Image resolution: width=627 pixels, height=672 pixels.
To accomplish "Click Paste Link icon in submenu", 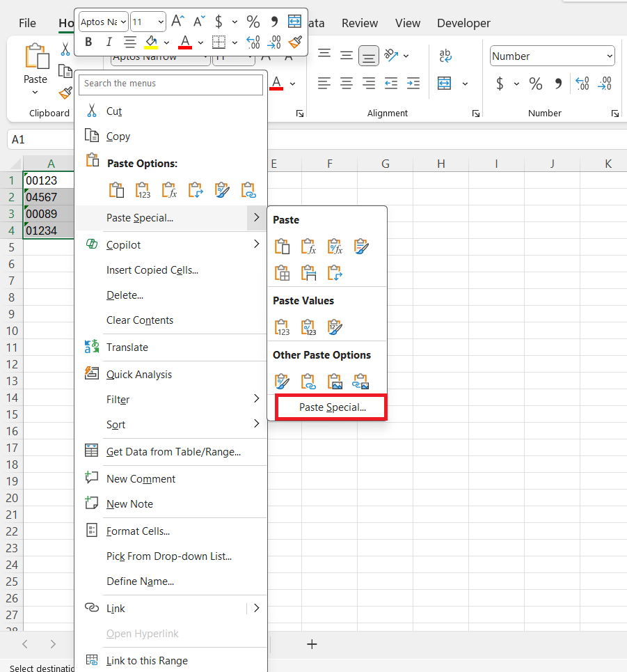I will point(308,381).
